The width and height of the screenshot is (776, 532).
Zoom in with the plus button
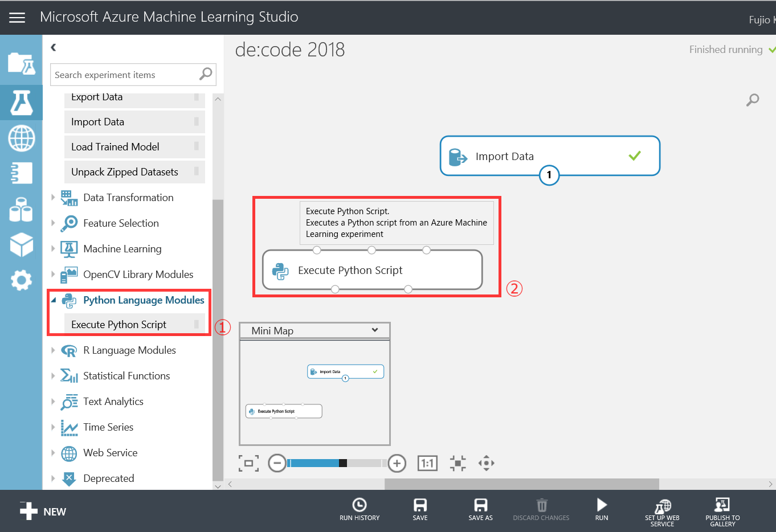click(x=397, y=463)
